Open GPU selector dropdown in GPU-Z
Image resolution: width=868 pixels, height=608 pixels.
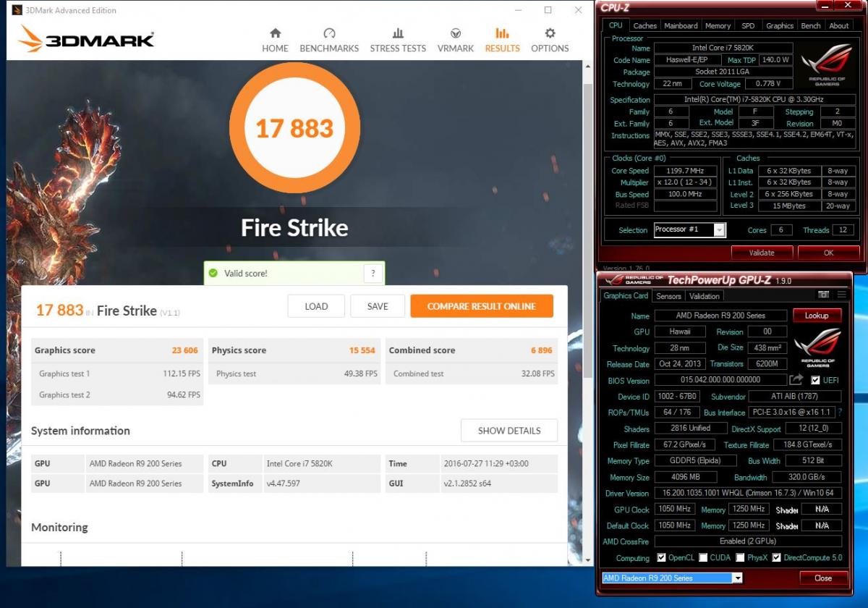pyautogui.click(x=672, y=578)
